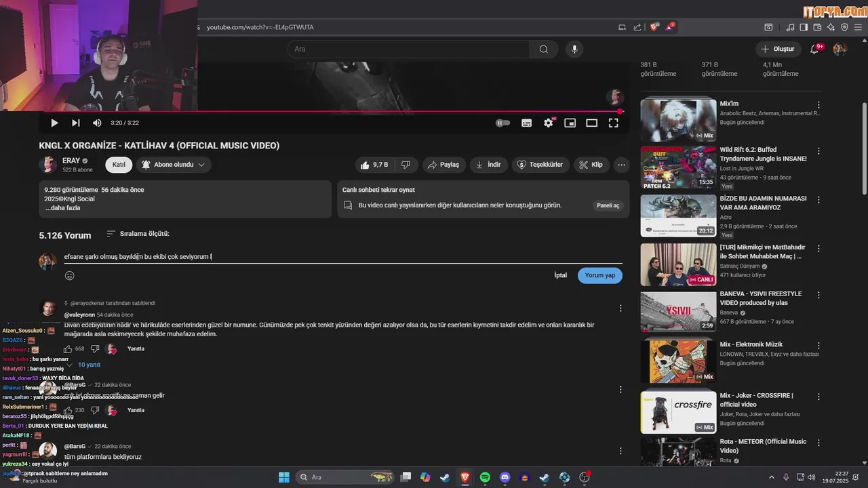Open the browser hamburger menu

[x=858, y=27]
